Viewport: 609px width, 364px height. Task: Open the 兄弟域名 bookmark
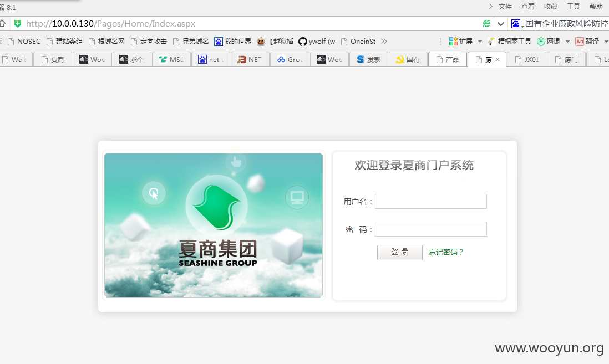coord(191,42)
